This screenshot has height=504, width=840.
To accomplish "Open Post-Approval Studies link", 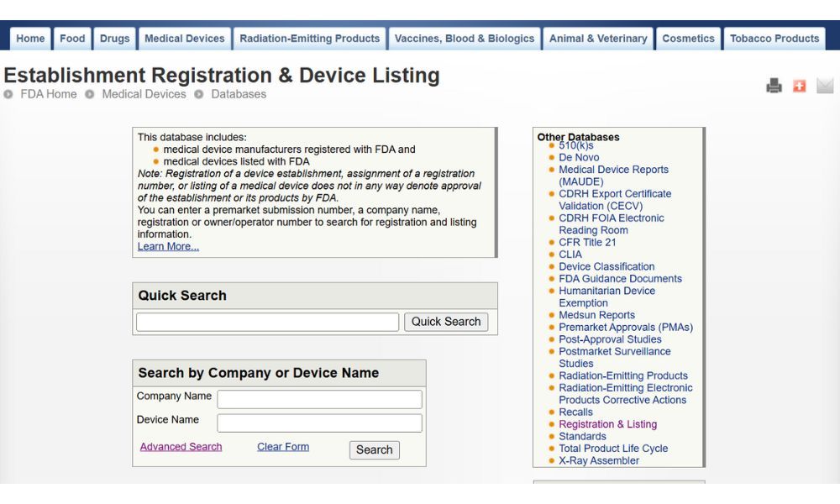I will coord(610,339).
